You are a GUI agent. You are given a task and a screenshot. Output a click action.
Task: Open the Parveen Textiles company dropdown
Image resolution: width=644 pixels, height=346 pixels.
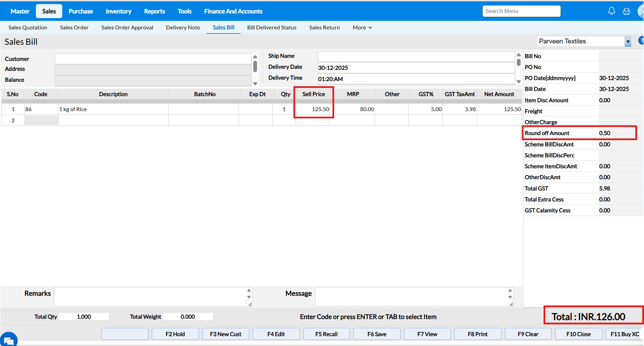pyautogui.click(x=628, y=42)
